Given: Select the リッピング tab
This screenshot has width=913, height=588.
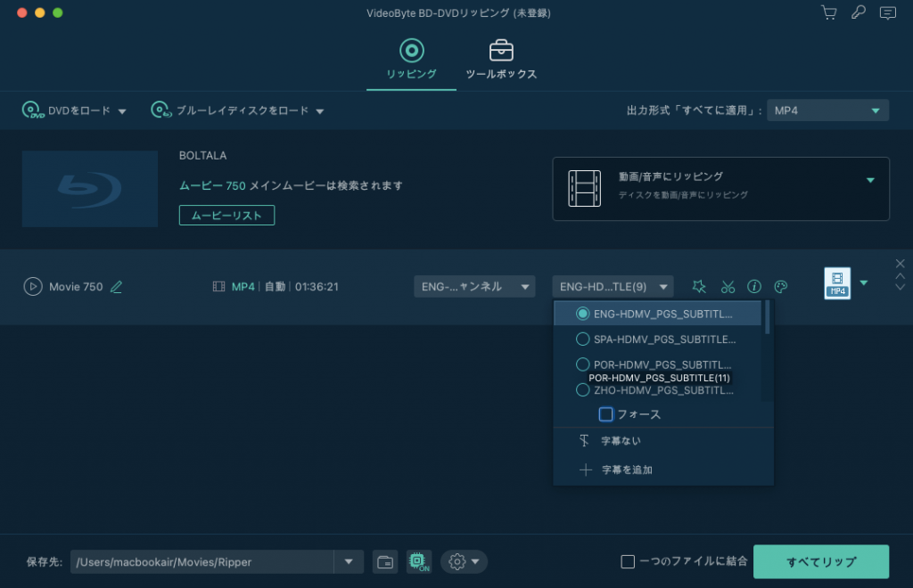Looking at the screenshot, I should click(410, 59).
